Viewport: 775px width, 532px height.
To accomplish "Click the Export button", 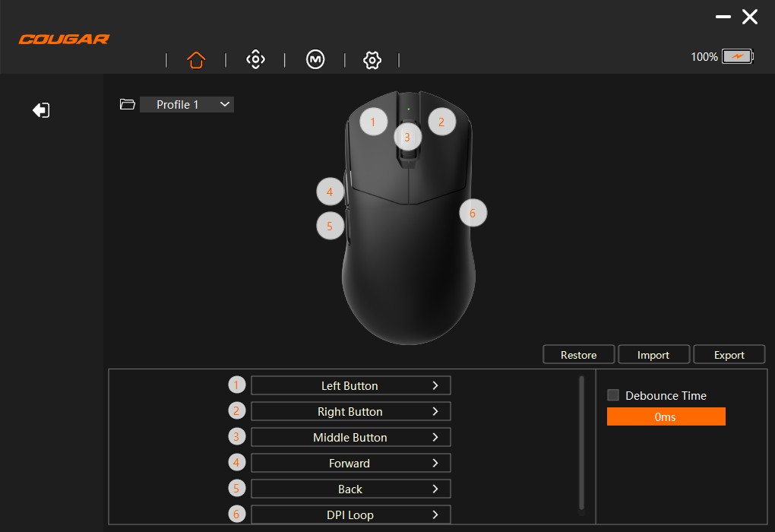I will (729, 355).
